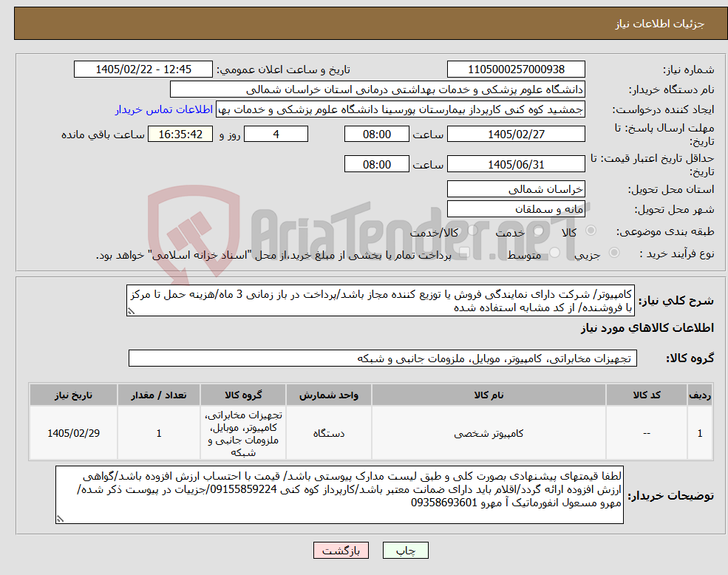The image size is (728, 575).
Task: Click the announcement date field 1405/02/22 - 12:45
Action: click(x=143, y=69)
